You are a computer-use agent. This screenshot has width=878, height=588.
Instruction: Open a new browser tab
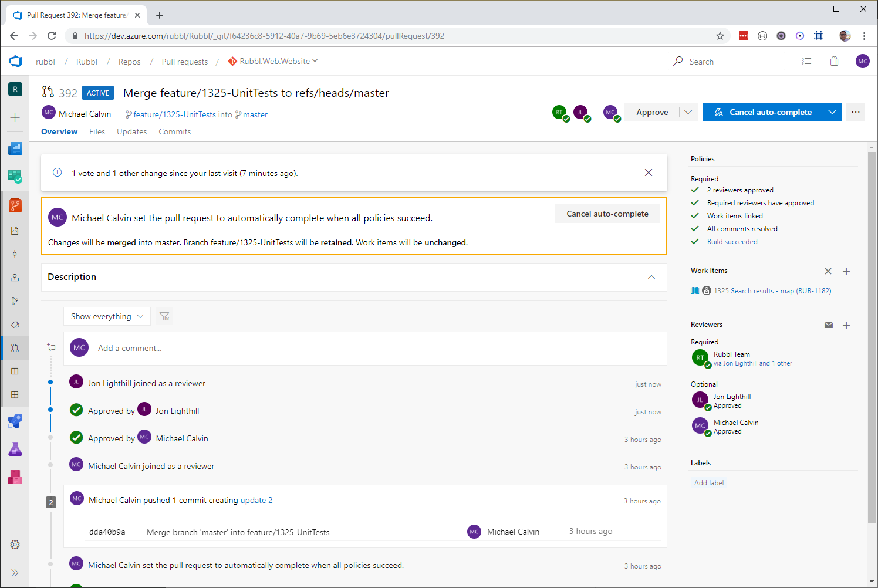(160, 15)
